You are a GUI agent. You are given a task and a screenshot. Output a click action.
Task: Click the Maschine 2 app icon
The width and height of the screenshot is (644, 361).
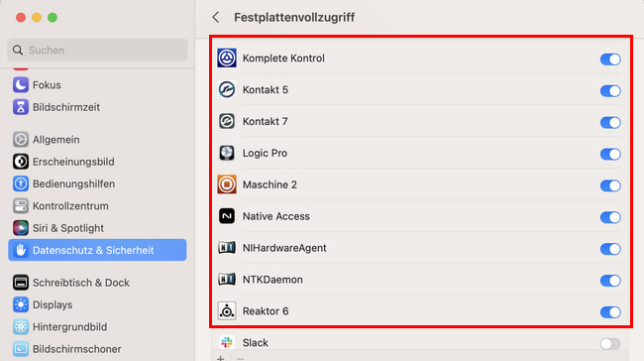(227, 184)
